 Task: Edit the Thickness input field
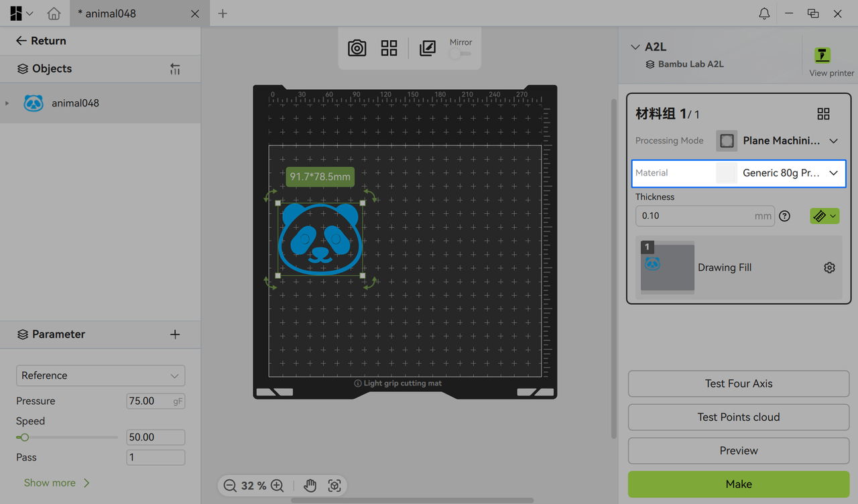[705, 216]
